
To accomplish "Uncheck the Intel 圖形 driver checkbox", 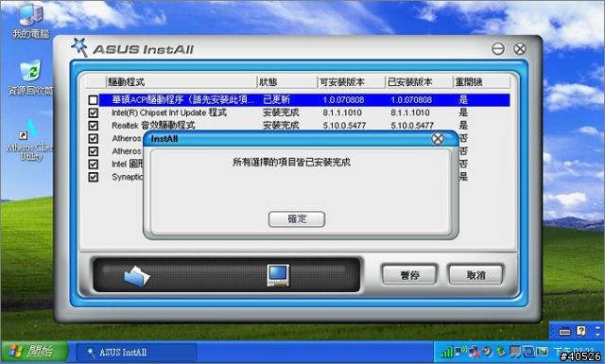I will point(93,165).
